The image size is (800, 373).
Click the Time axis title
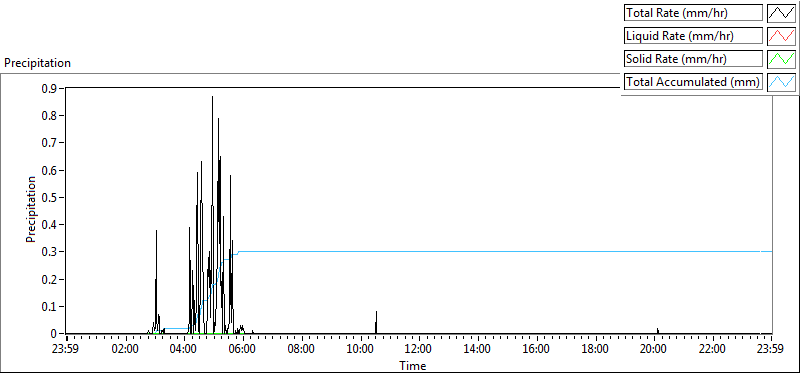coord(412,365)
